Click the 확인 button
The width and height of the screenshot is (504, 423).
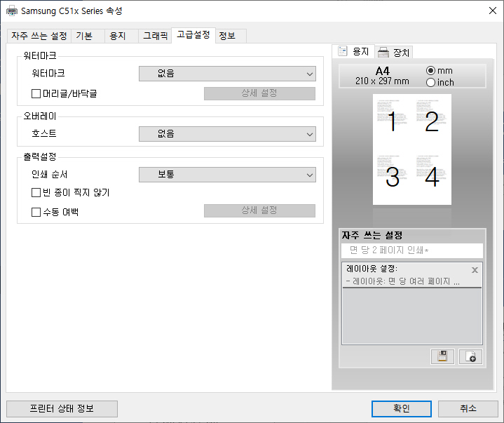(402, 408)
